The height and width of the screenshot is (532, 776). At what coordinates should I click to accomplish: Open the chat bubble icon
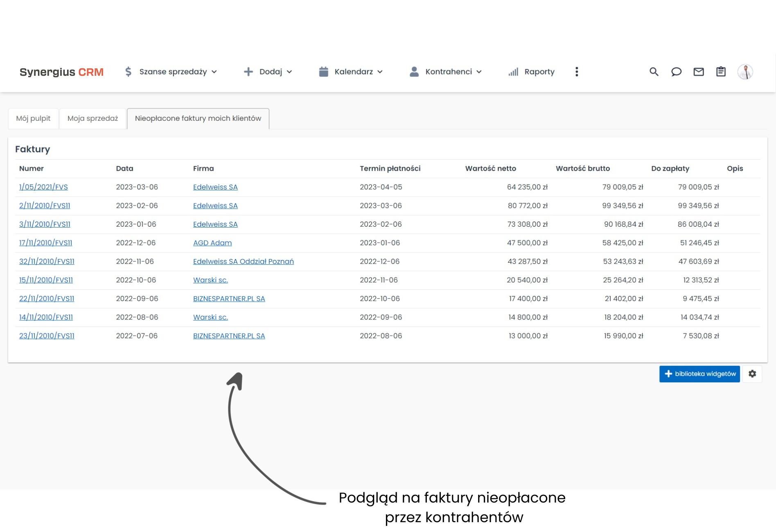(676, 72)
